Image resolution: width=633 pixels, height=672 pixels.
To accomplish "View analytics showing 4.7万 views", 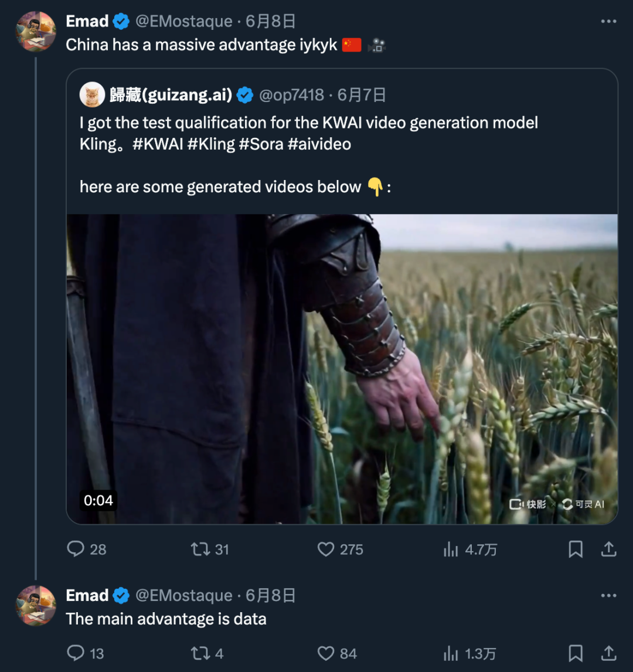I will pyautogui.click(x=451, y=549).
